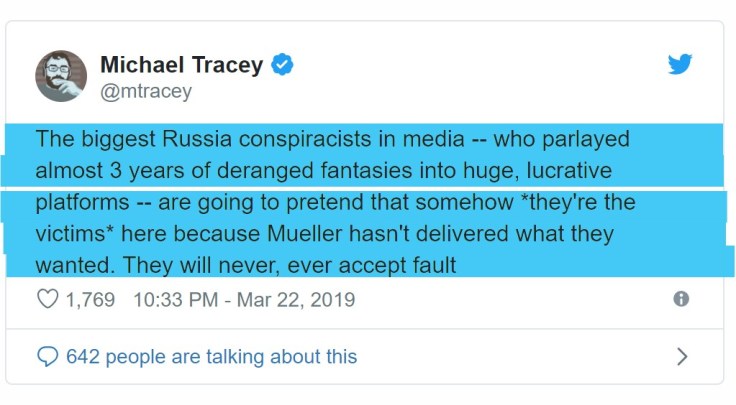Click the Michael Tracey display name

tap(181, 66)
